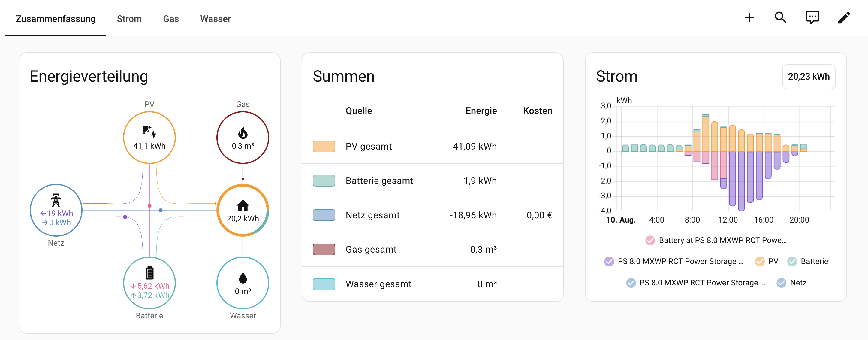
Task: Switch to the Strom tab
Action: click(129, 19)
